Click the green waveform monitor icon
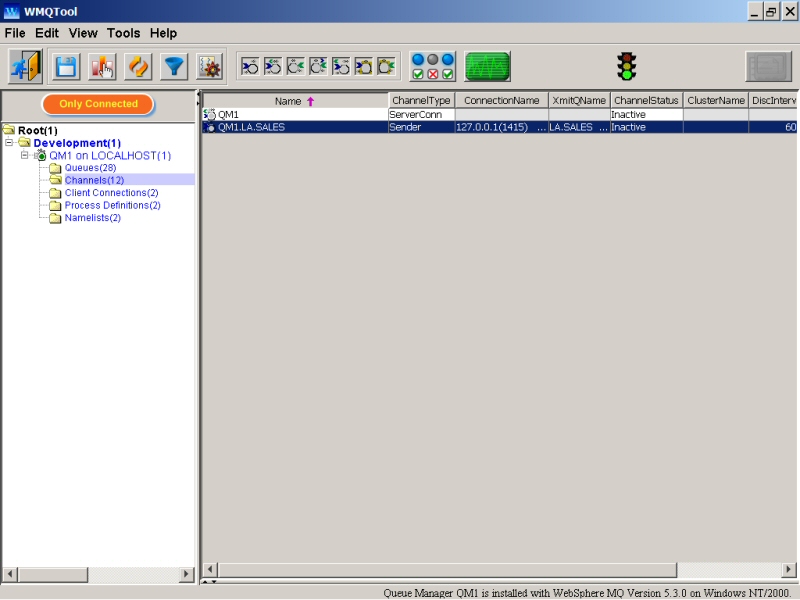Image resolution: width=800 pixels, height=600 pixels. [x=487, y=66]
